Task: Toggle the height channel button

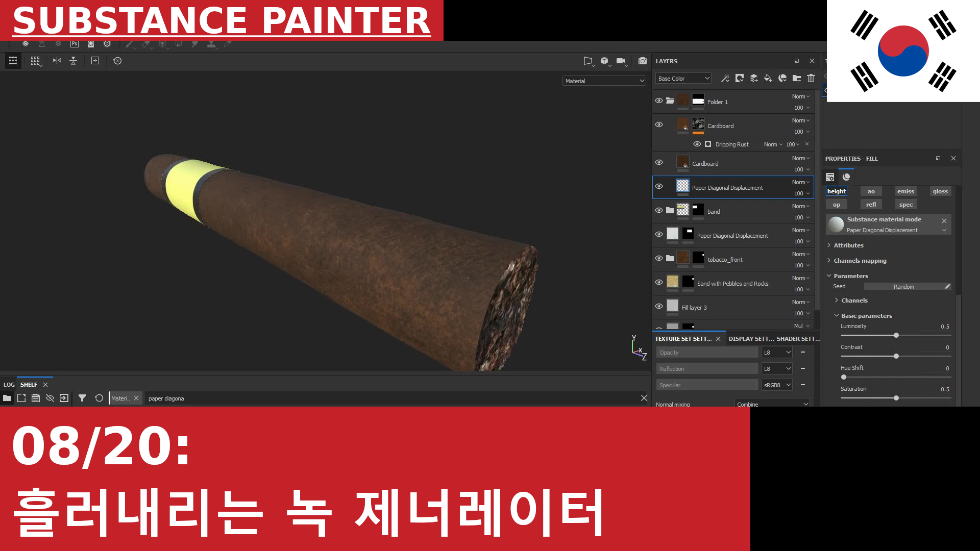Action: 837,191
